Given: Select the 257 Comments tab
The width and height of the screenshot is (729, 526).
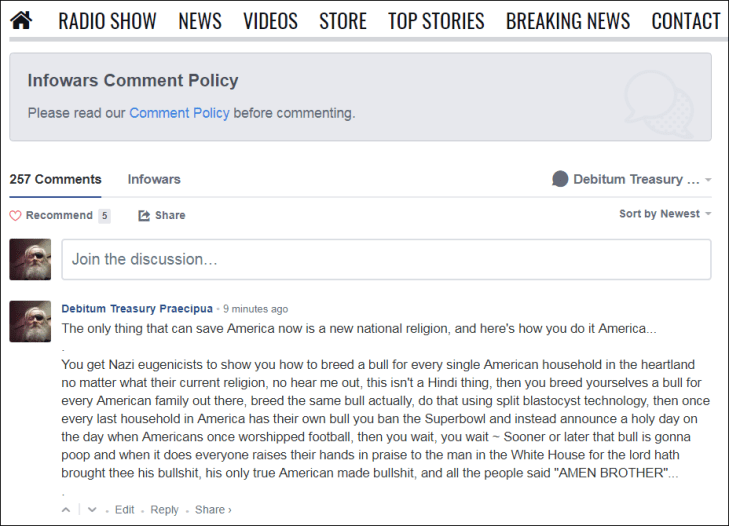Looking at the screenshot, I should (55, 180).
